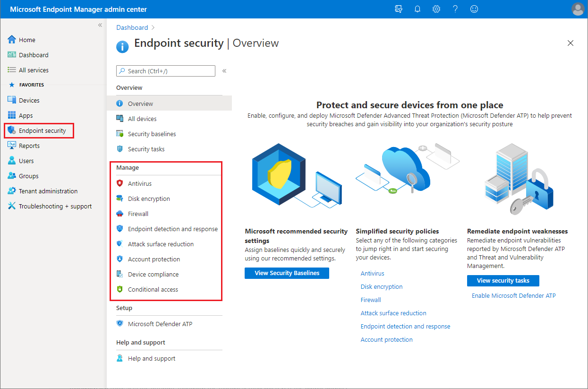Open the settings gear in top bar
The width and height of the screenshot is (588, 389).
click(x=436, y=9)
